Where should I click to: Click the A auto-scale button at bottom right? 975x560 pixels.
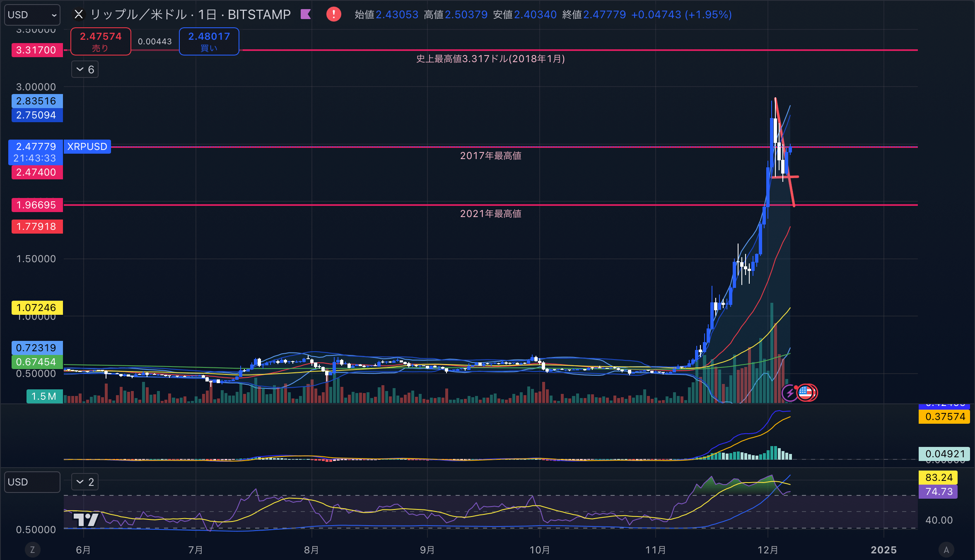point(946,550)
